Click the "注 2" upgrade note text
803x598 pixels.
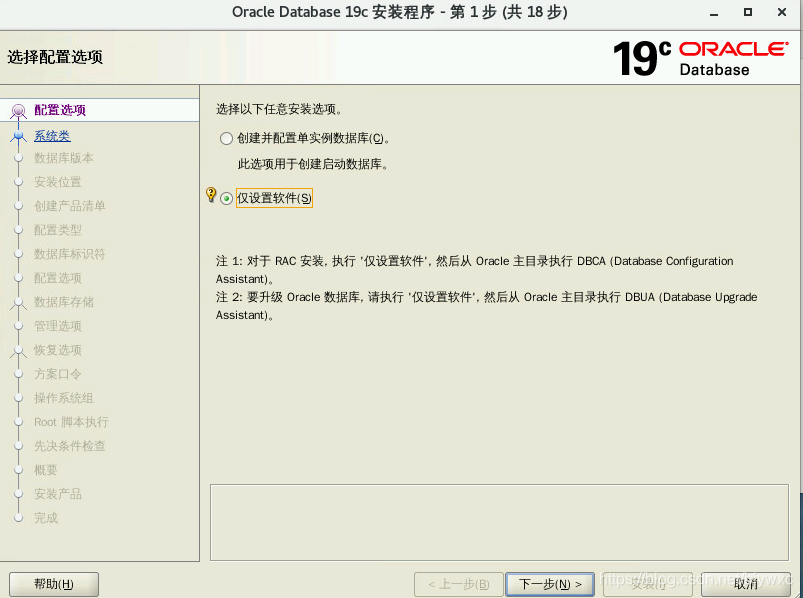click(487, 306)
